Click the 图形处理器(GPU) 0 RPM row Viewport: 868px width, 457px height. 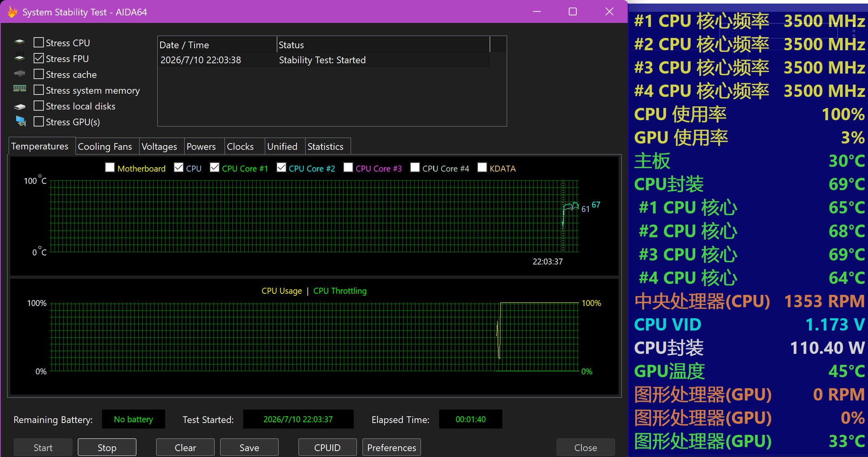coord(749,395)
